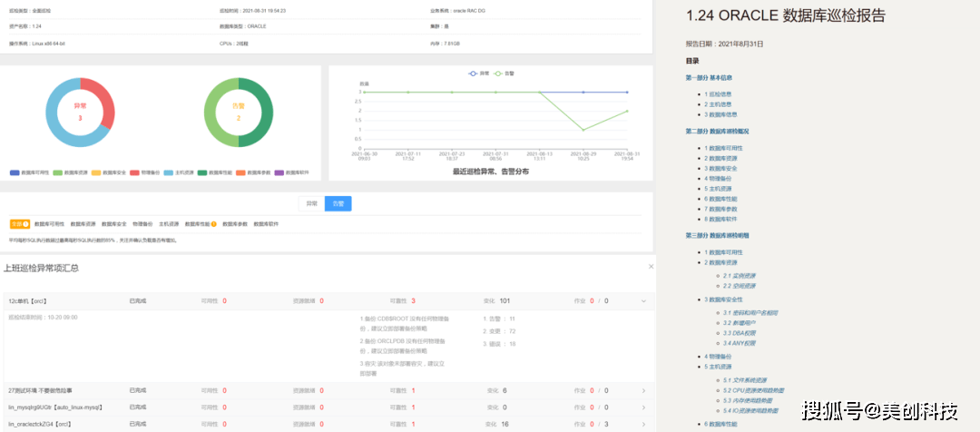
Task: Open 5.3 内存使用趋势图 sub-link
Action: click(748, 400)
